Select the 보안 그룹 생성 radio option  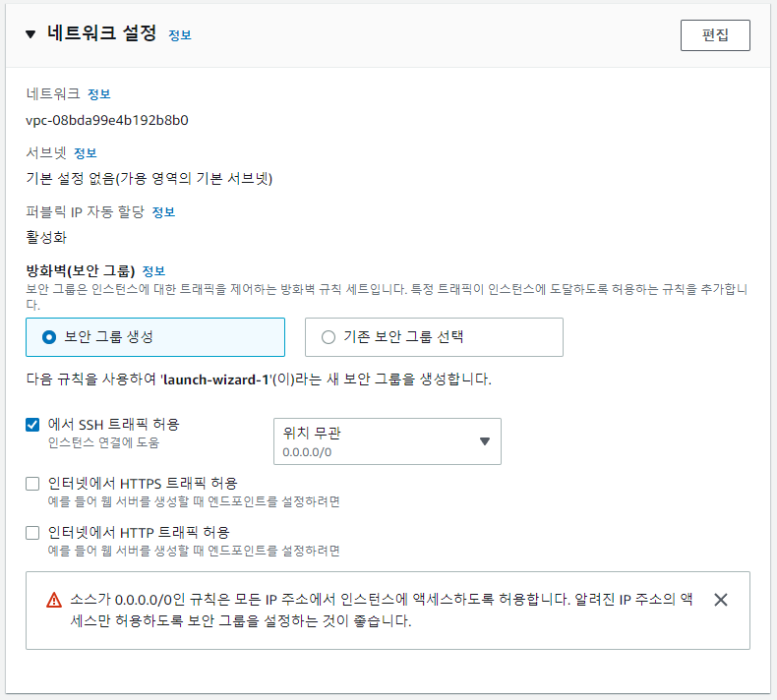click(x=155, y=337)
